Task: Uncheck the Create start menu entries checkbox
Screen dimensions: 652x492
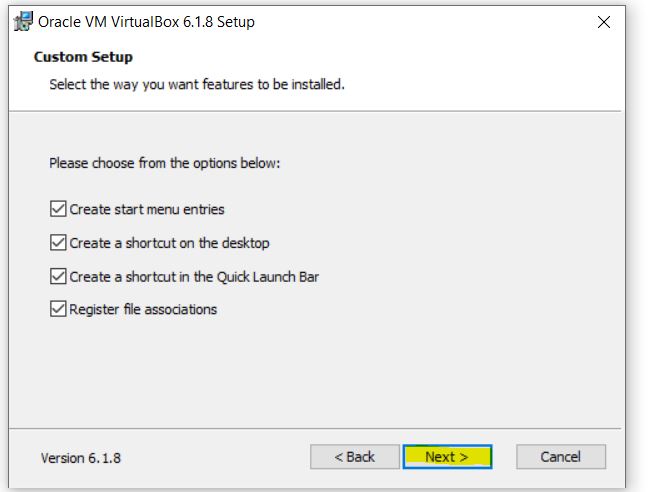Action: tap(58, 210)
